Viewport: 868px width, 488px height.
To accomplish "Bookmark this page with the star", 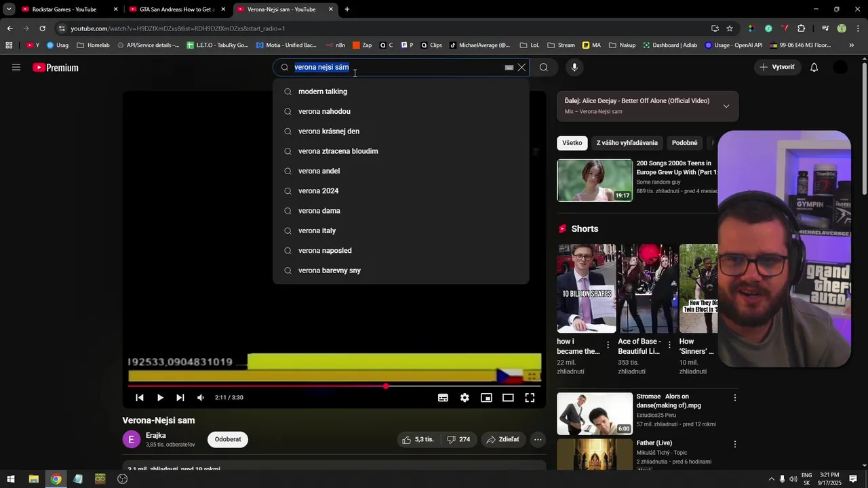I will pos(730,28).
